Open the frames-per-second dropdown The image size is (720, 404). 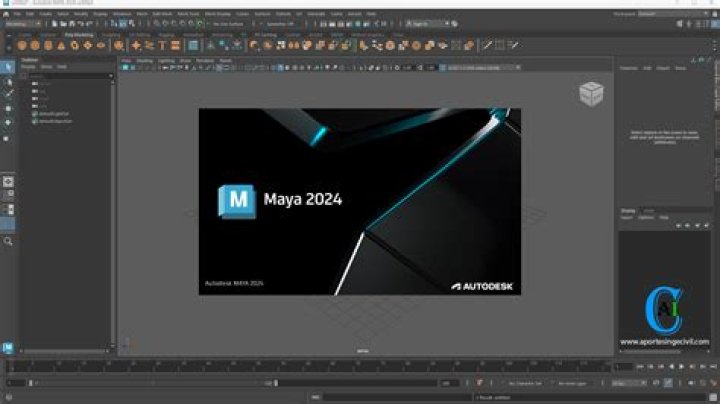click(628, 383)
